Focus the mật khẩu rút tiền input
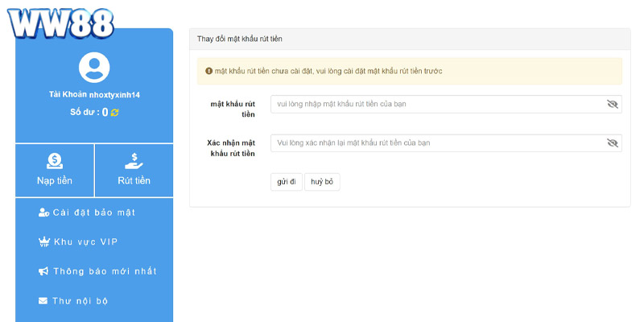The image size is (644, 322). click(x=435, y=105)
